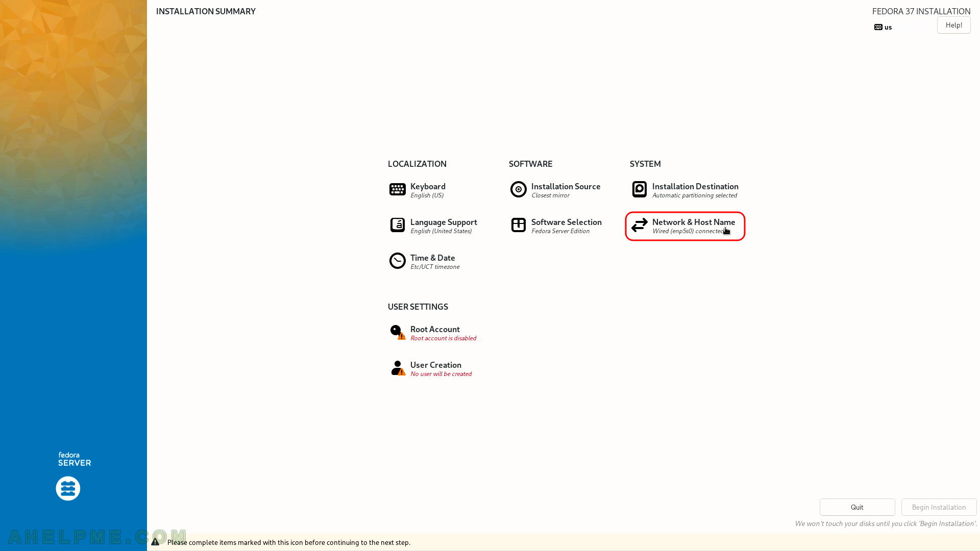This screenshot has height=551, width=980.
Task: Open the Keyboard layout icon
Action: tap(397, 189)
